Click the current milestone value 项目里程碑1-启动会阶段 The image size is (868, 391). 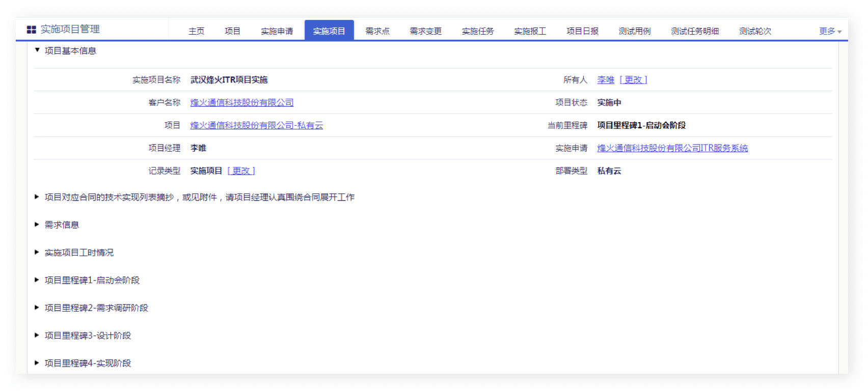pyautogui.click(x=641, y=125)
